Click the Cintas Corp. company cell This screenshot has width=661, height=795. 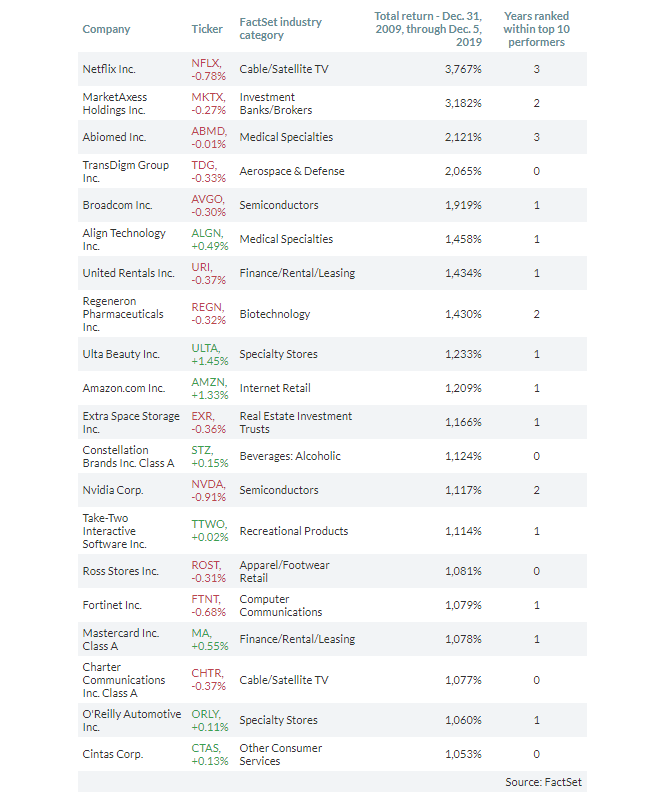click(111, 754)
